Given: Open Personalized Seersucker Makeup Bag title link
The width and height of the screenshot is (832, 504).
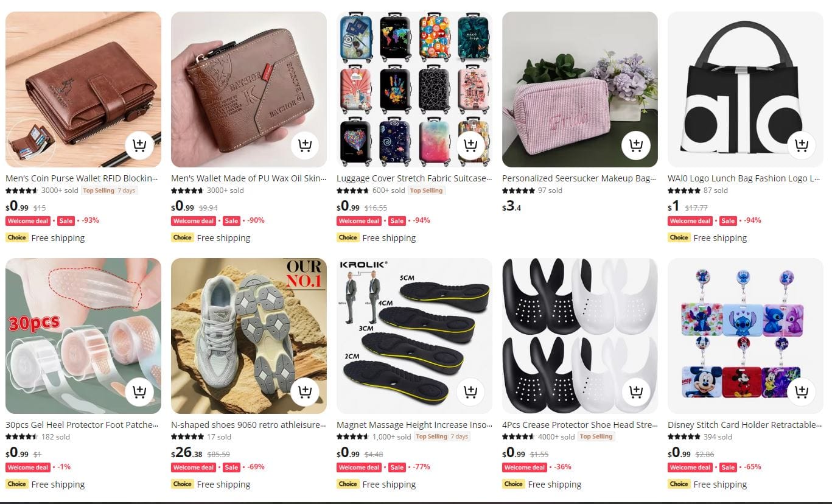Looking at the screenshot, I should click(579, 178).
